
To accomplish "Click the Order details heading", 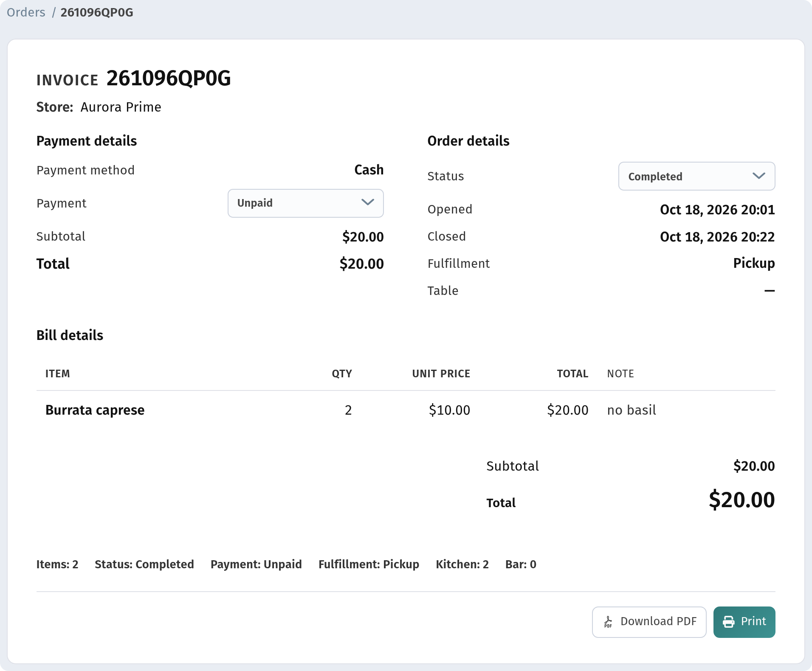I will tap(468, 141).
